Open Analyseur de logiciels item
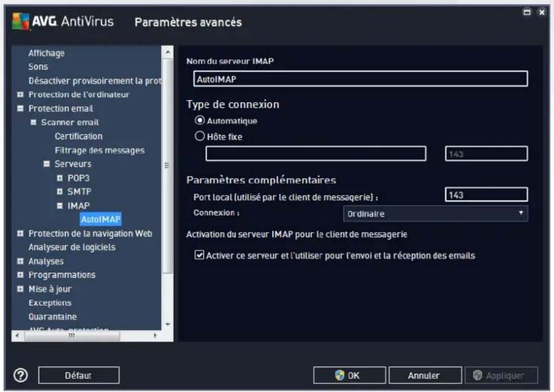Screen dimensions: 554x392 72,247
